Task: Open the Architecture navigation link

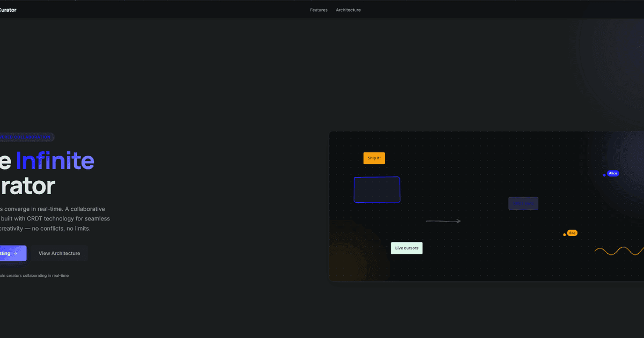Action: pos(348,10)
